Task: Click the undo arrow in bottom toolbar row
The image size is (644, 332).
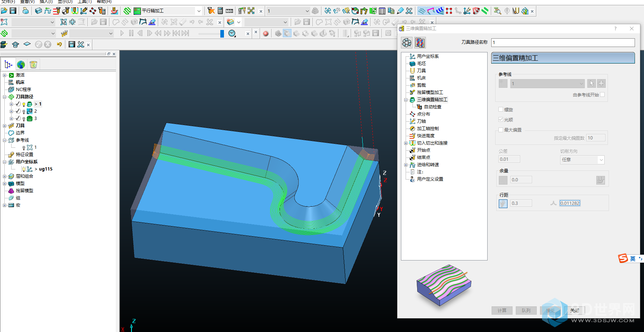Action: (60, 44)
